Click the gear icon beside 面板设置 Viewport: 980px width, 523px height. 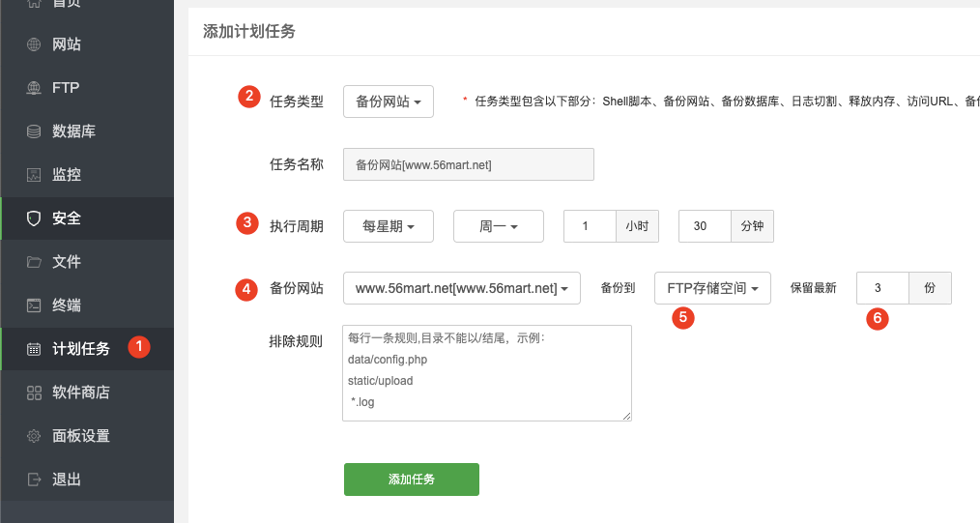[x=34, y=436]
